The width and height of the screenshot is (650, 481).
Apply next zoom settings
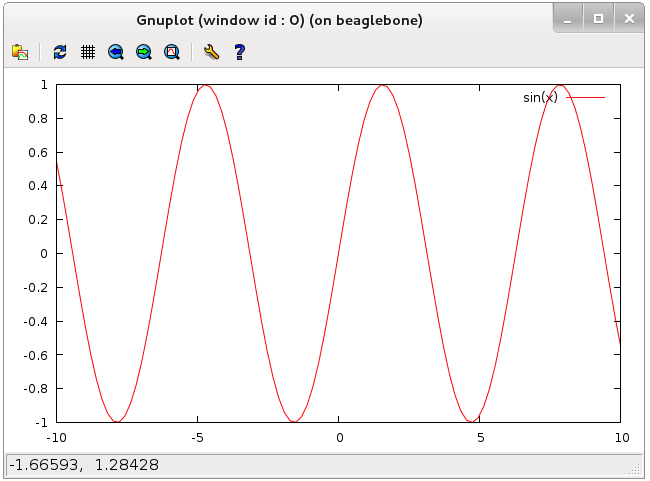[x=144, y=52]
